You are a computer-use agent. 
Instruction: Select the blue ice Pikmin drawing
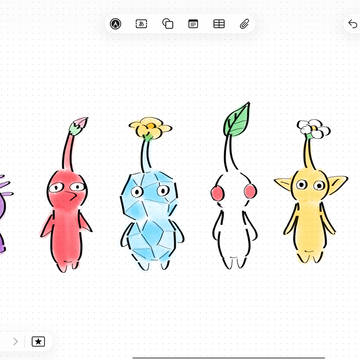pos(152,193)
